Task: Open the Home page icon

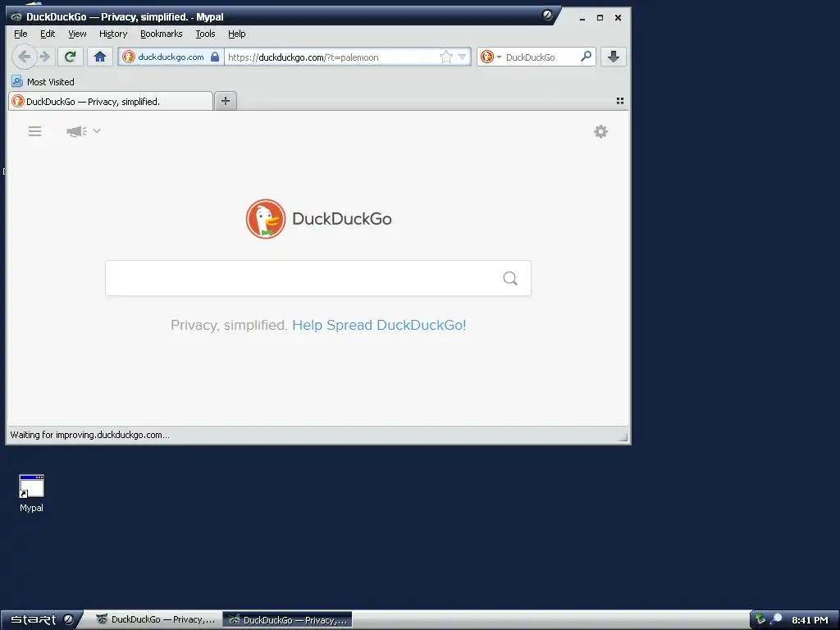Action: pyautogui.click(x=99, y=57)
